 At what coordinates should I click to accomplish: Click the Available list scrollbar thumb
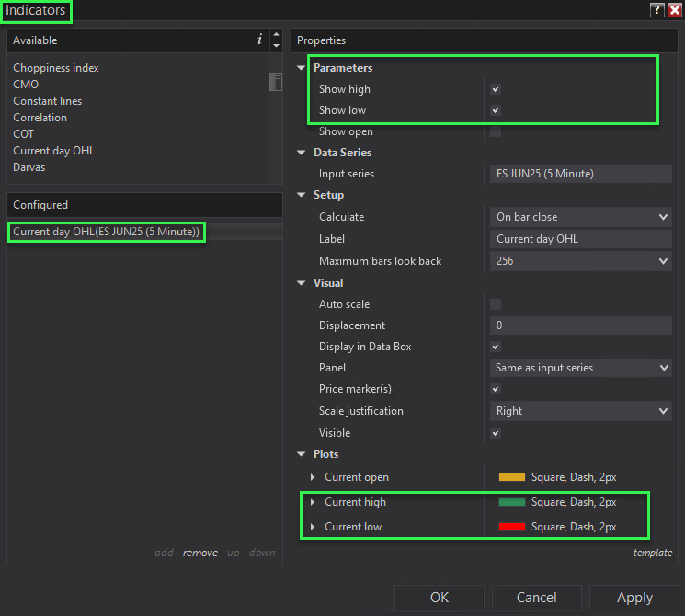(x=276, y=82)
